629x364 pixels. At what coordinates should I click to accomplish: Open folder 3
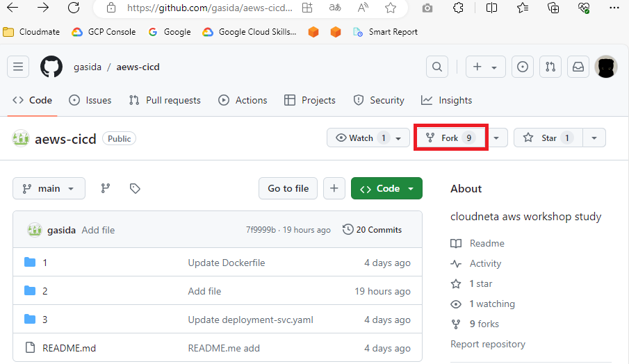[45, 320]
